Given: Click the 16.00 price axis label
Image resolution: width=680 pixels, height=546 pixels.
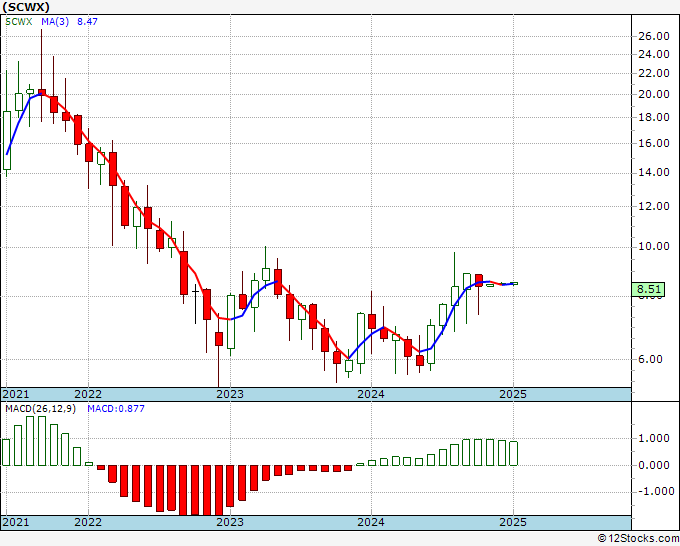Looking at the screenshot, I should (654, 143).
